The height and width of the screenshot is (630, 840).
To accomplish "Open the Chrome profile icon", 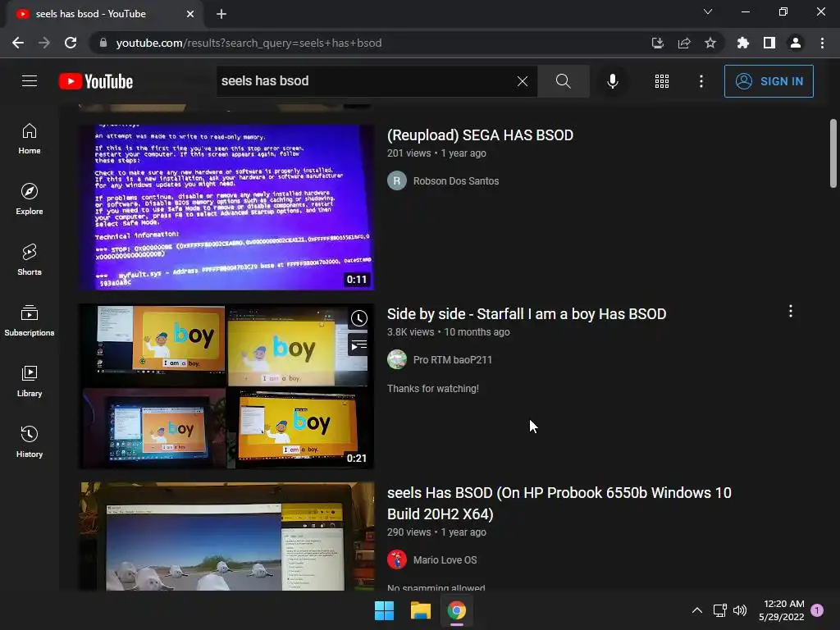I will tap(796, 43).
